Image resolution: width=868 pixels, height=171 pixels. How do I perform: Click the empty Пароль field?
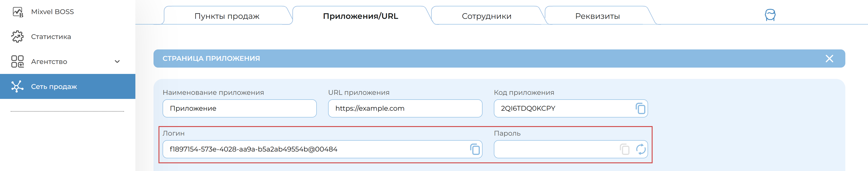pos(554,149)
